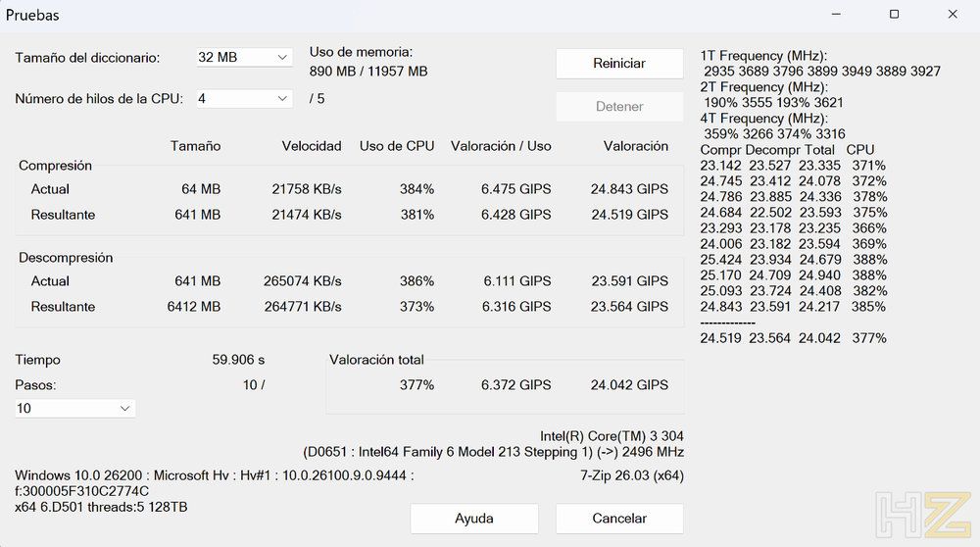Click the 2T Frequency (MHz) label

coord(763,87)
